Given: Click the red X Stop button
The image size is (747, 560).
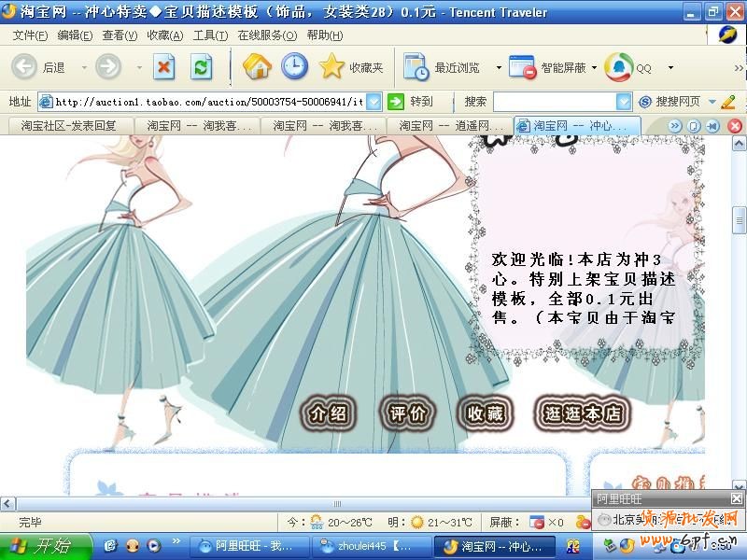Looking at the screenshot, I should pos(164,66).
